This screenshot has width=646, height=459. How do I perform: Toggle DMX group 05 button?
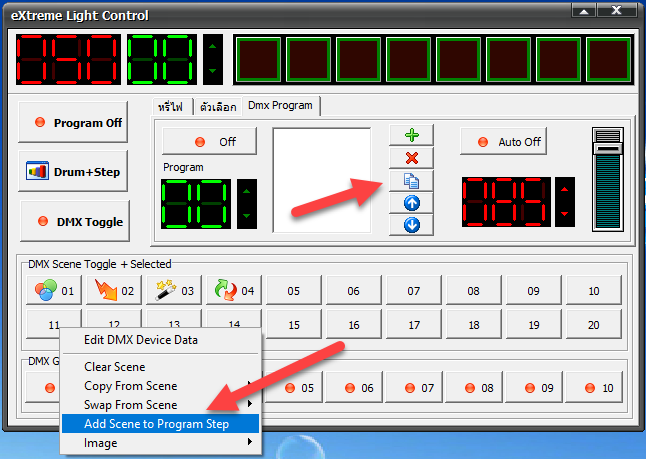(x=294, y=387)
